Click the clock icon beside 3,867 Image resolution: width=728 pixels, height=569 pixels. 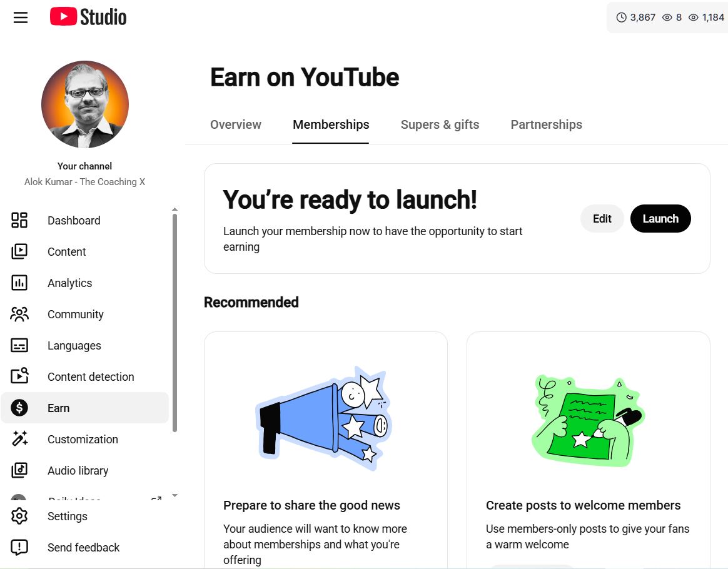tap(621, 18)
